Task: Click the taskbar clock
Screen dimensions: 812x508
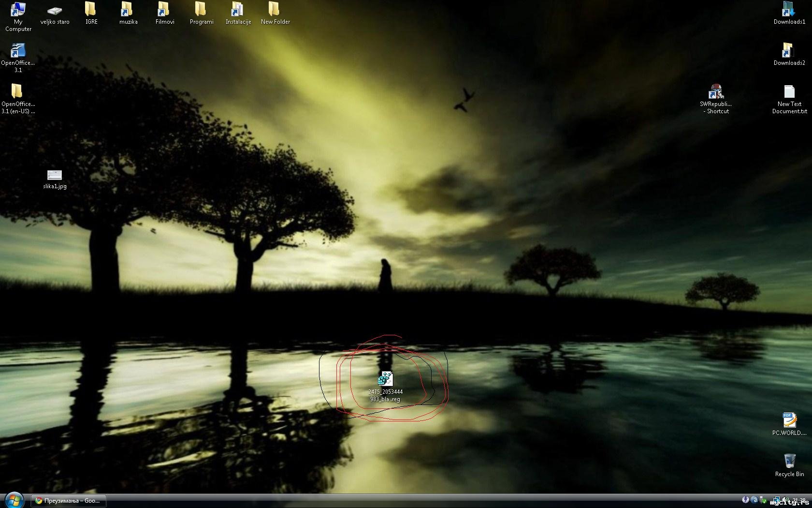Action: pyautogui.click(x=799, y=500)
